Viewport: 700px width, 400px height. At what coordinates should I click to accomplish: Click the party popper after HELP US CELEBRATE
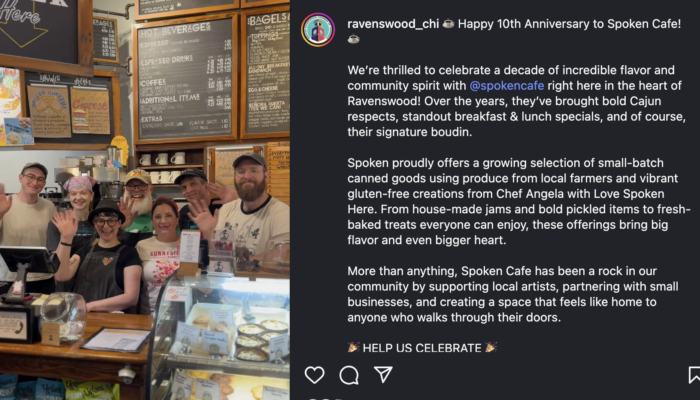491,347
